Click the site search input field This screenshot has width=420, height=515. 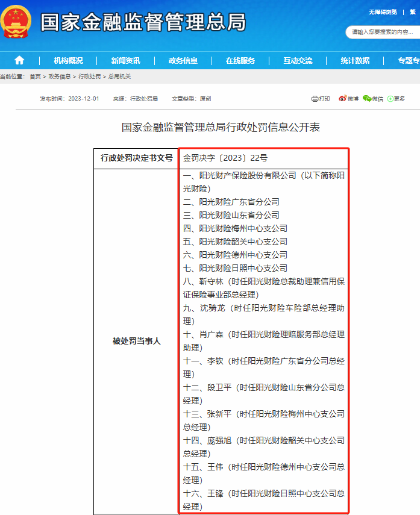tap(383, 32)
